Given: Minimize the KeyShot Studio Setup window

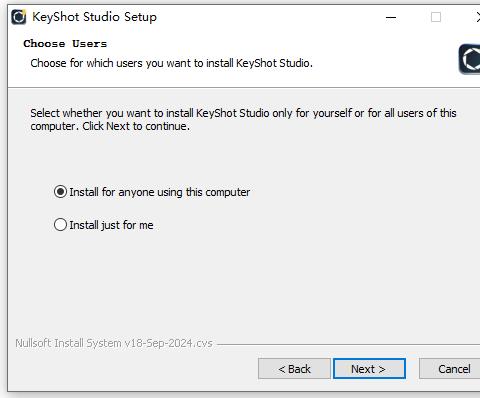Looking at the screenshot, I should point(391,17).
